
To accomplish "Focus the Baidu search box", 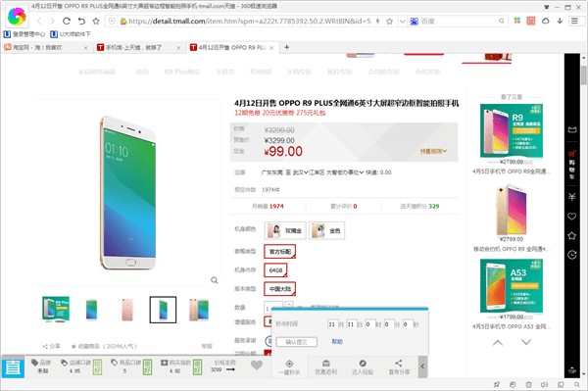I will [459, 22].
